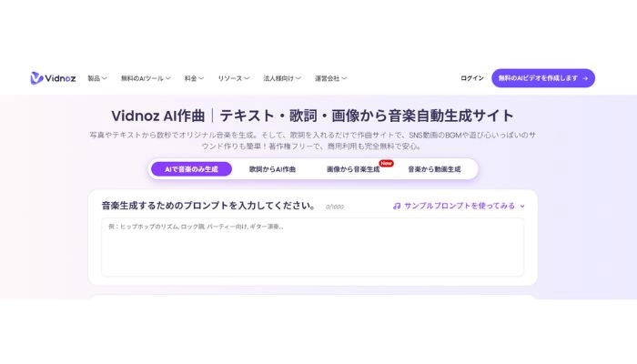Expand the 運営会社 menu
This screenshot has width=637, height=364.
point(330,78)
